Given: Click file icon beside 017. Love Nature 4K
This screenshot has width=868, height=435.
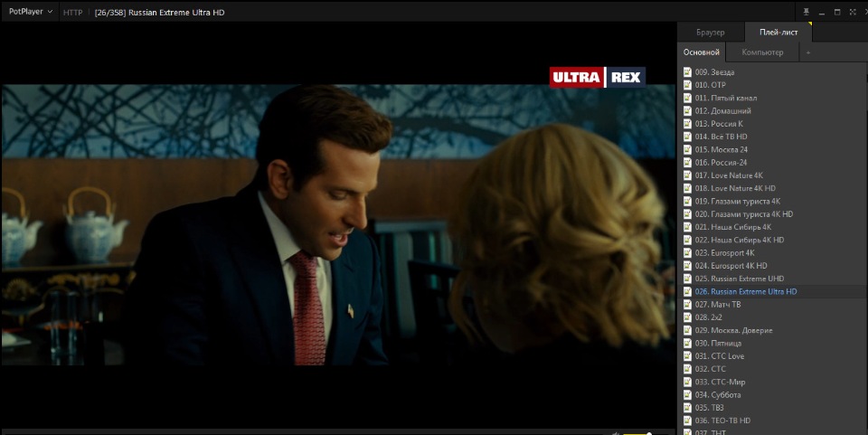Looking at the screenshot, I should click(687, 175).
